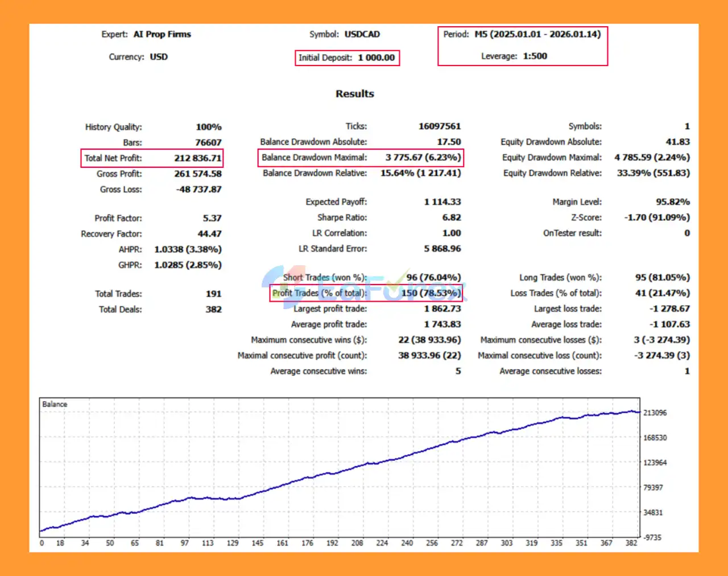Select the Expert name AI Prop Firms

pyautogui.click(x=162, y=34)
